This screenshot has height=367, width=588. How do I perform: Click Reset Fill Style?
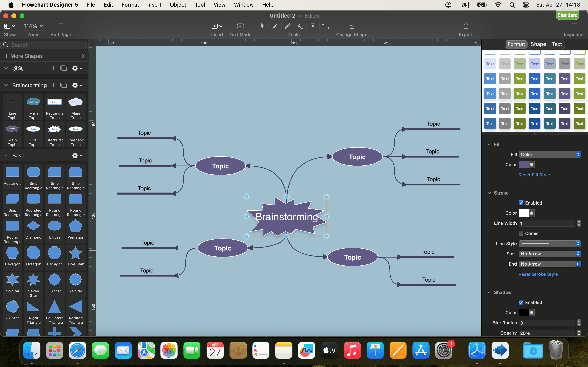[534, 175]
